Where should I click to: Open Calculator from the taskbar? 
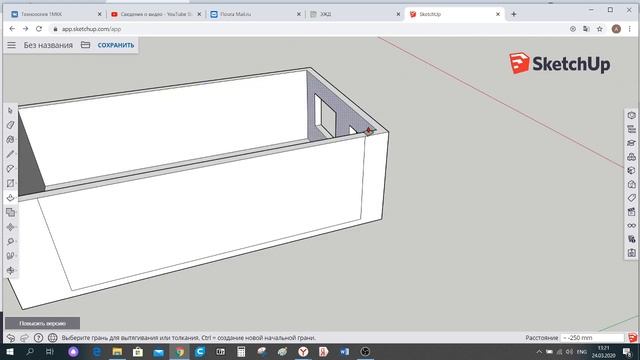click(241, 351)
